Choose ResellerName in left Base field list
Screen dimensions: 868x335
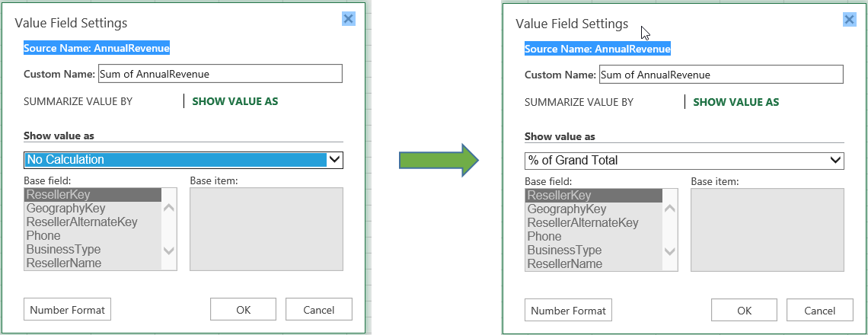point(64,263)
